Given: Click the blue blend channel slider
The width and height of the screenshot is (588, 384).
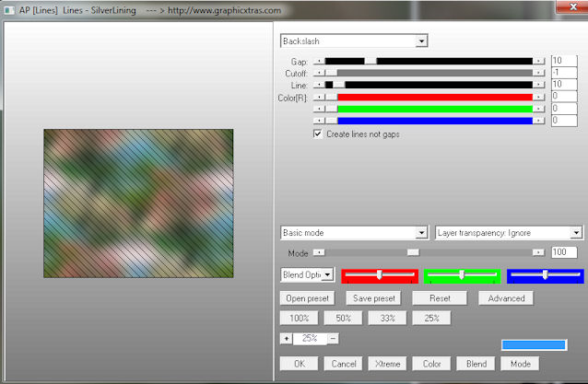Looking at the screenshot, I should 546,275.
